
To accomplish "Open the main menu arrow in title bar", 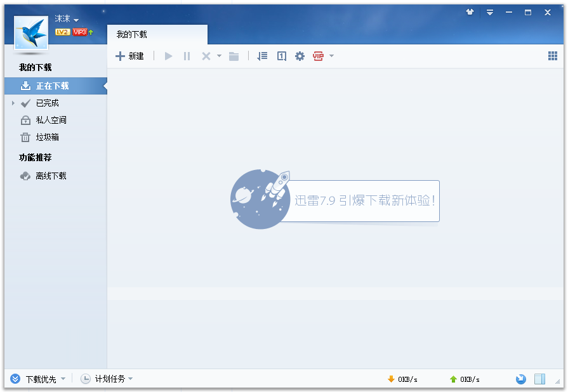I will click(x=490, y=12).
